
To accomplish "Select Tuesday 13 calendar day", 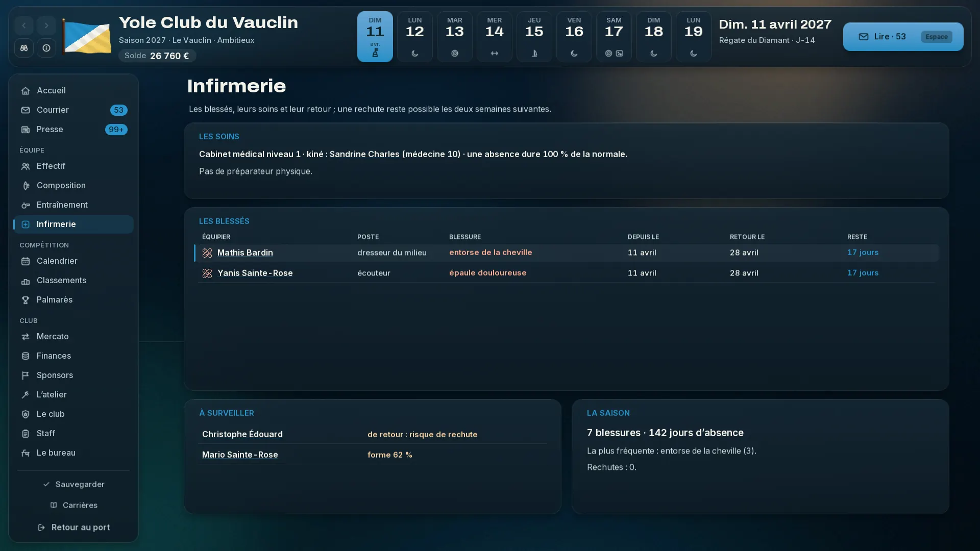I will 455,37.
